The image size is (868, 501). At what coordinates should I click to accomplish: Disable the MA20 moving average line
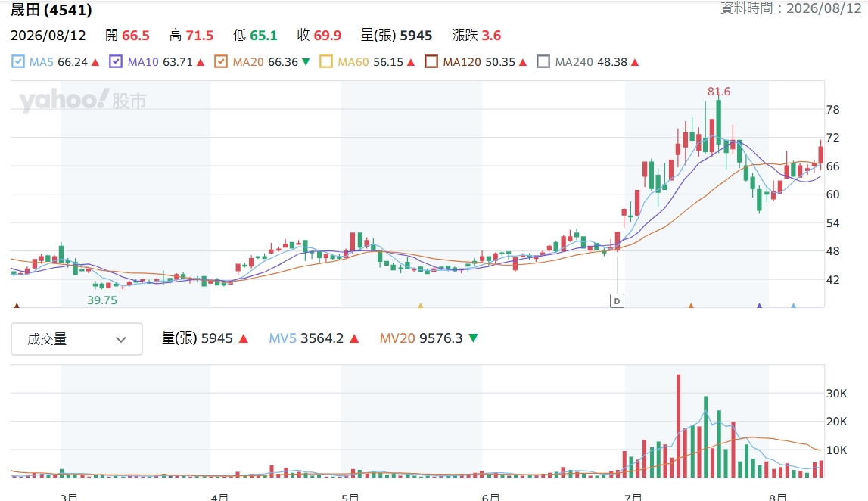[221, 61]
